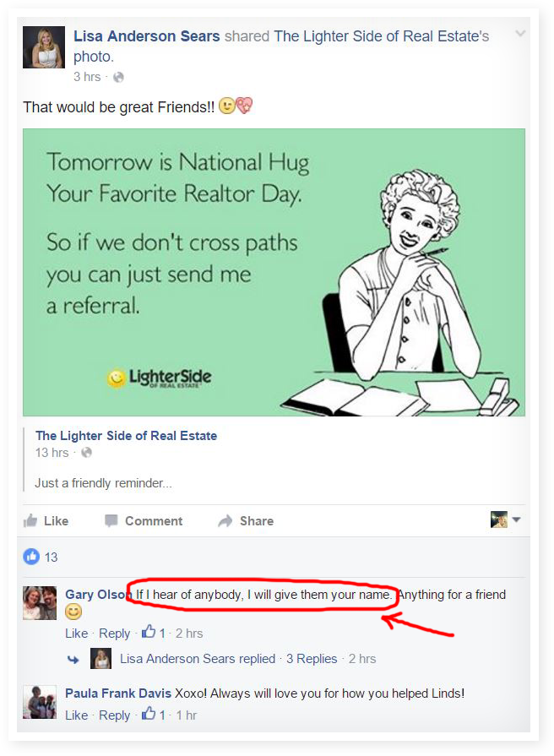The image size is (554, 756).
Task: Open Gary Olson's profile thumbnail
Action: point(40,603)
